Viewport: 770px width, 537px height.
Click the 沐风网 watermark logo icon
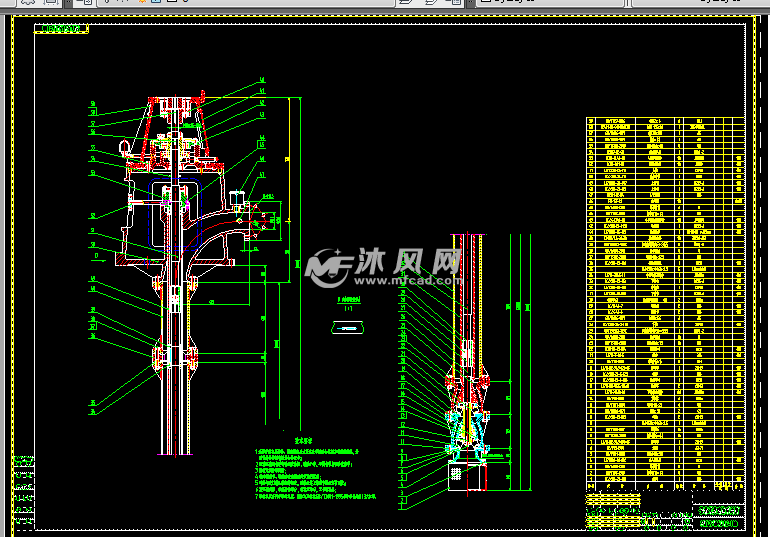tap(326, 266)
